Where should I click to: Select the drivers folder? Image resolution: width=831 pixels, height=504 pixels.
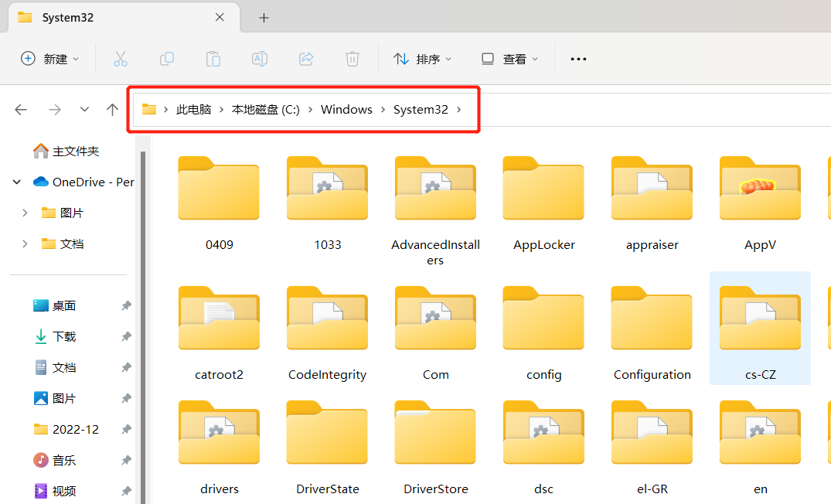219,448
